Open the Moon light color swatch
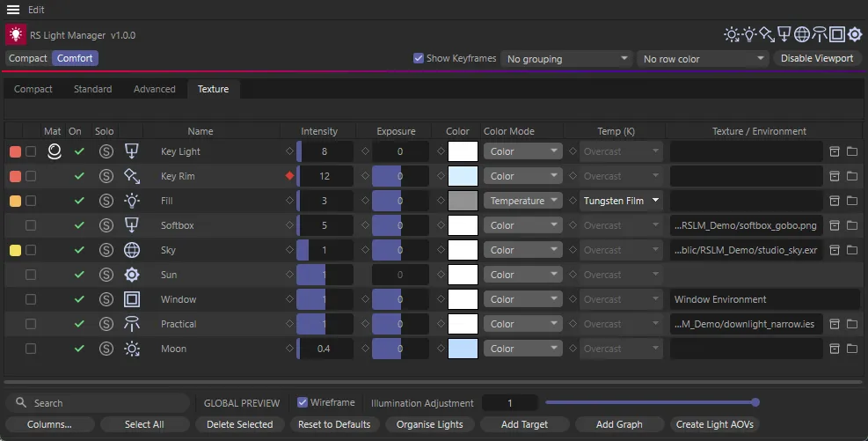This screenshot has height=441, width=868. pyautogui.click(x=463, y=349)
